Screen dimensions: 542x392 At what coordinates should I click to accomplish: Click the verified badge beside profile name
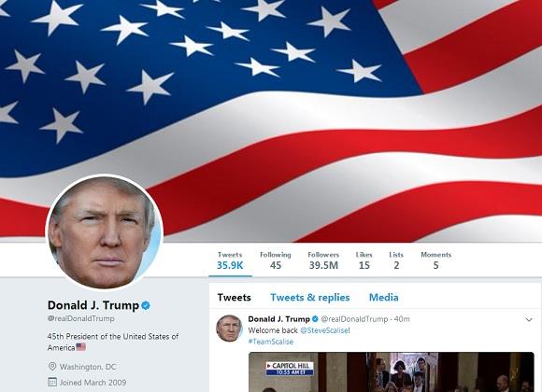[x=146, y=305]
